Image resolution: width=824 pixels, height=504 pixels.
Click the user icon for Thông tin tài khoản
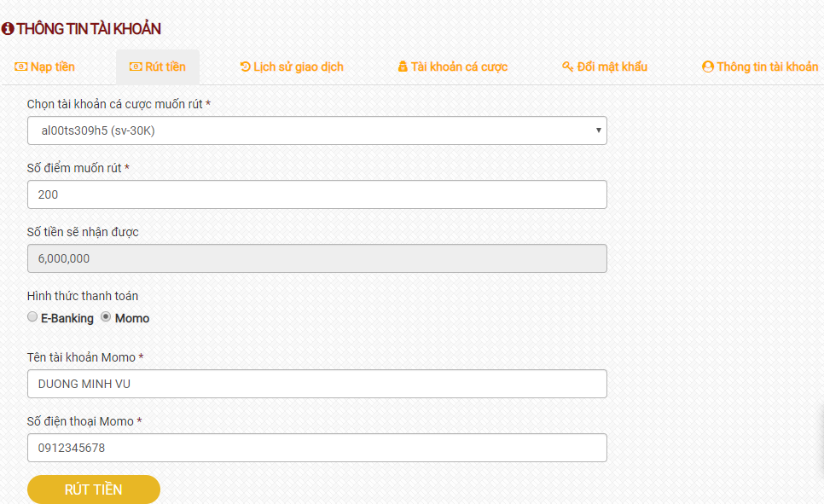coord(708,67)
